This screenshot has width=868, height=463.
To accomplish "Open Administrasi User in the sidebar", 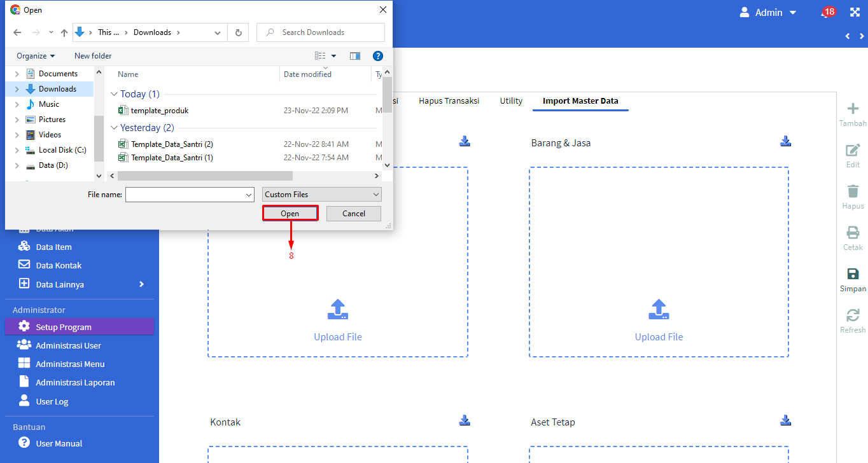I will (x=69, y=345).
